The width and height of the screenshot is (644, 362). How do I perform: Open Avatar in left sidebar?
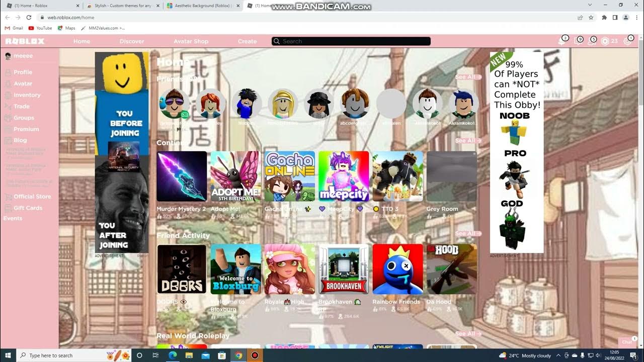coord(23,83)
